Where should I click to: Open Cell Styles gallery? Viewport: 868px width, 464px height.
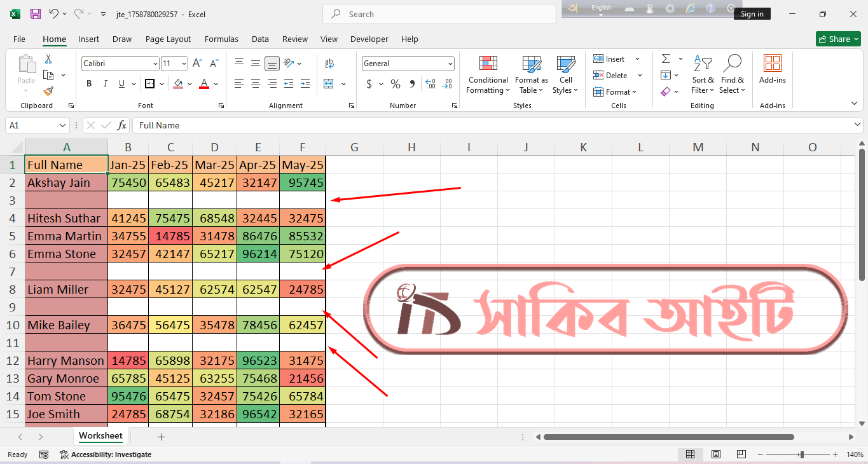point(565,75)
